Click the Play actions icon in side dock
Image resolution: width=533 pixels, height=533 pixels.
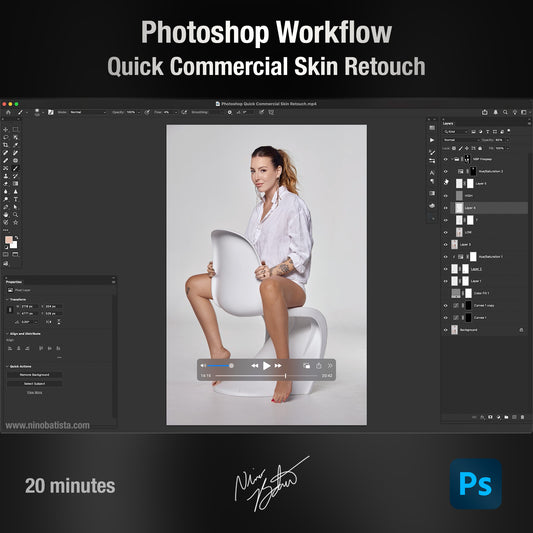(432, 140)
